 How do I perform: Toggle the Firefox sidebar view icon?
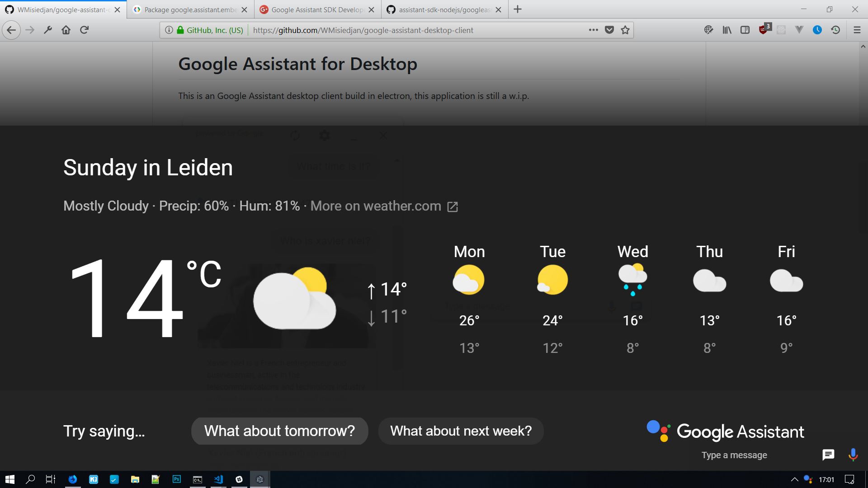[745, 30]
